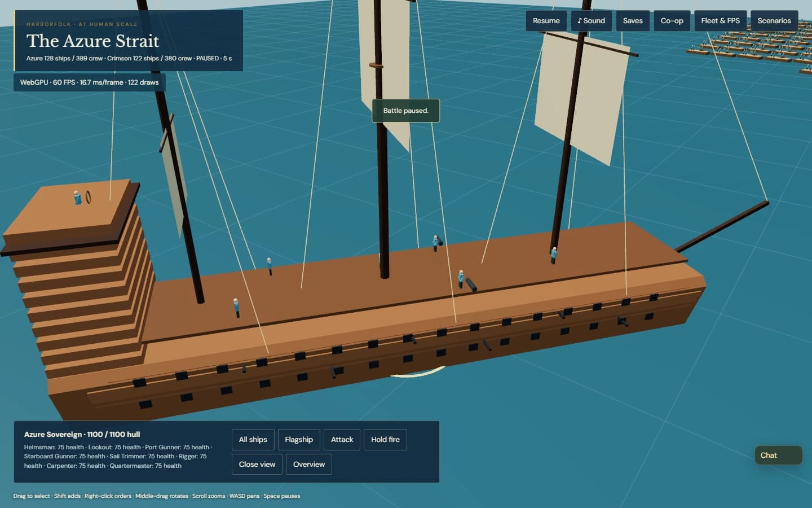The image size is (812, 508).
Task: Switch to Overview camera
Action: tap(309, 465)
